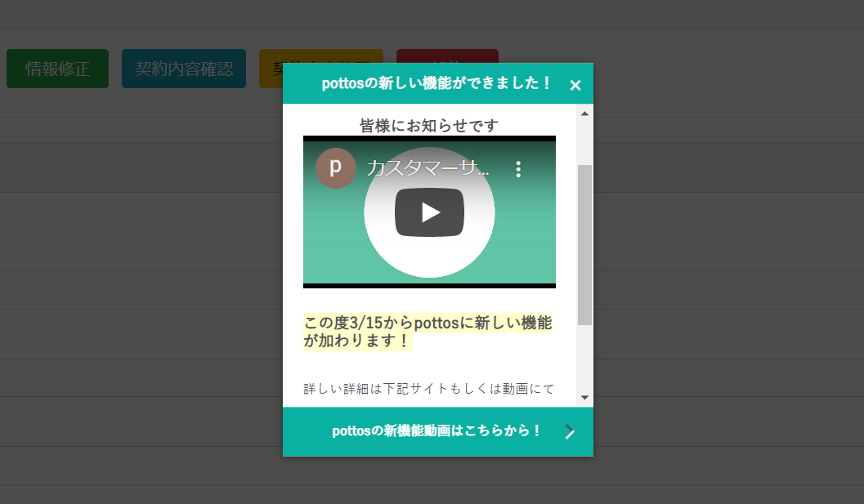Click the popup title pottosの新しい機能ができました！

click(436, 83)
